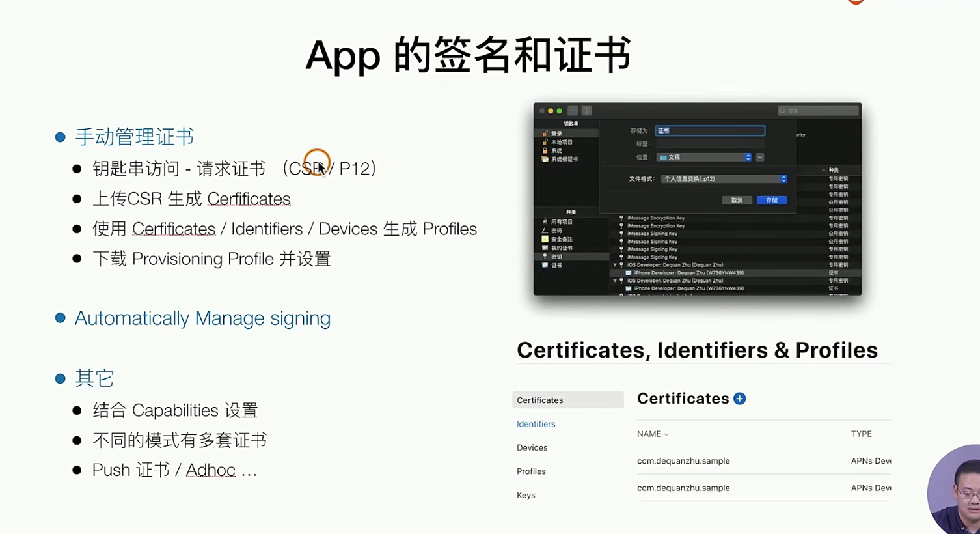This screenshot has height=534, width=980.
Task: Open the Keys sidebar item
Action: (x=526, y=495)
